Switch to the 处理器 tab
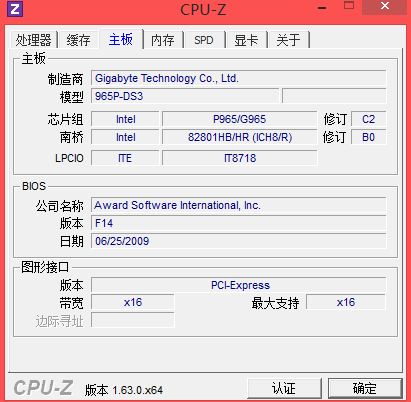 pos(34,40)
